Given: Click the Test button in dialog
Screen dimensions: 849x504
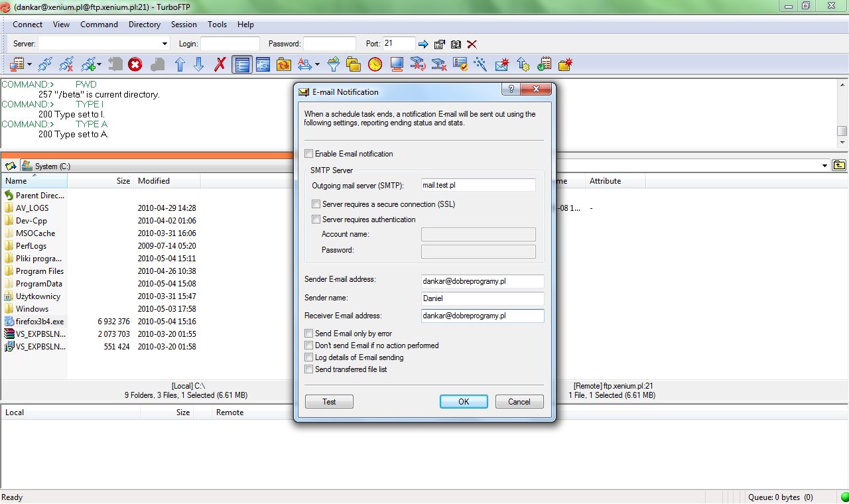Looking at the screenshot, I should tap(329, 401).
